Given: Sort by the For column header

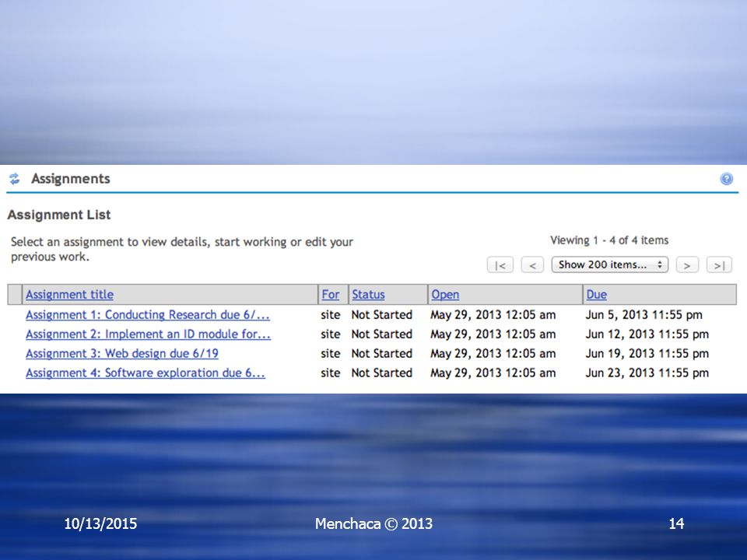Looking at the screenshot, I should pos(331,294).
